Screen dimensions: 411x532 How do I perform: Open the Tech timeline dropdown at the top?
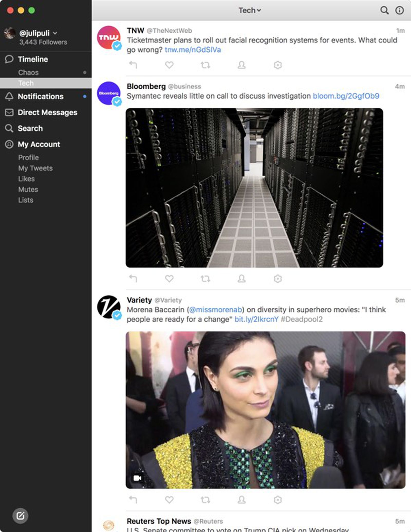(249, 10)
